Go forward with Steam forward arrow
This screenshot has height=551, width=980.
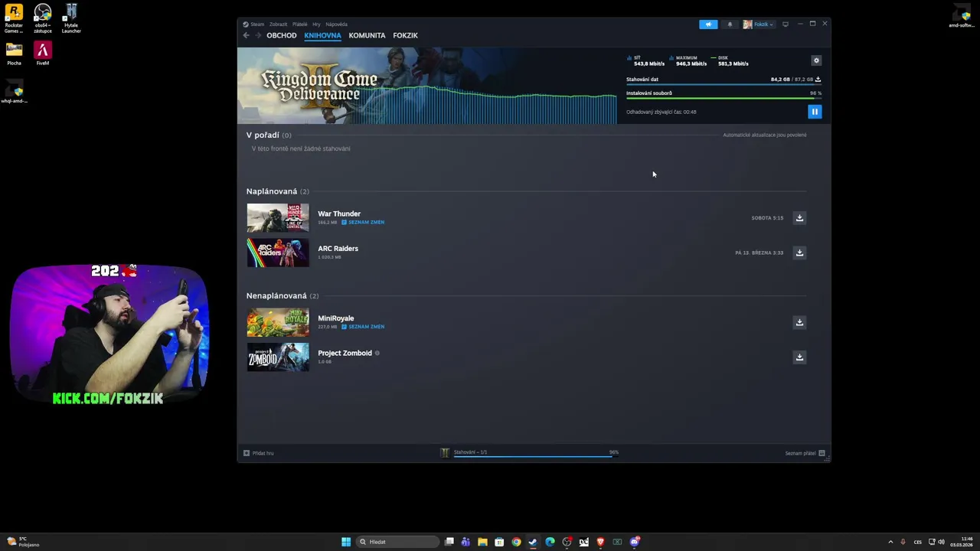tap(258, 35)
